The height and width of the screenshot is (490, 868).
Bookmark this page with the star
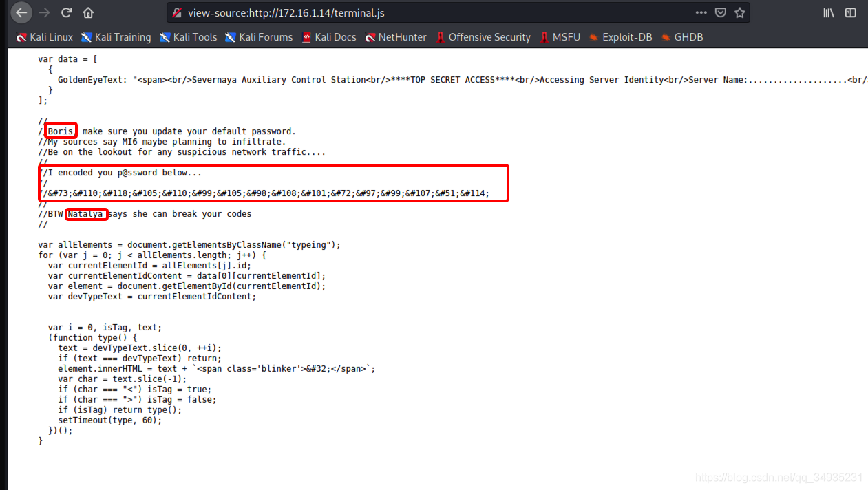click(x=740, y=12)
